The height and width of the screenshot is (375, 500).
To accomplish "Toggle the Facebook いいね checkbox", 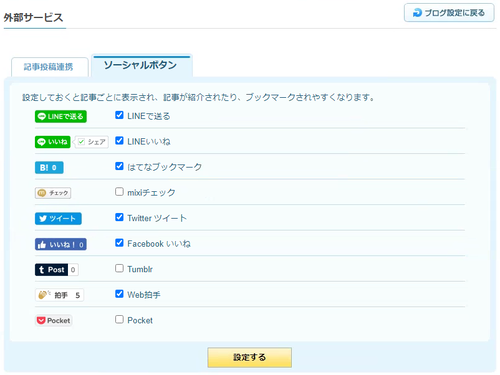I will [x=119, y=243].
